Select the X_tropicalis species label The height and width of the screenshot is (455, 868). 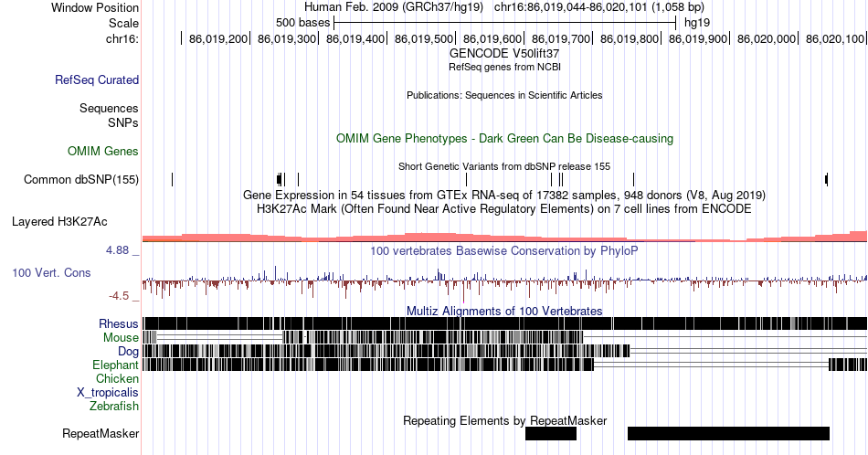tap(108, 393)
